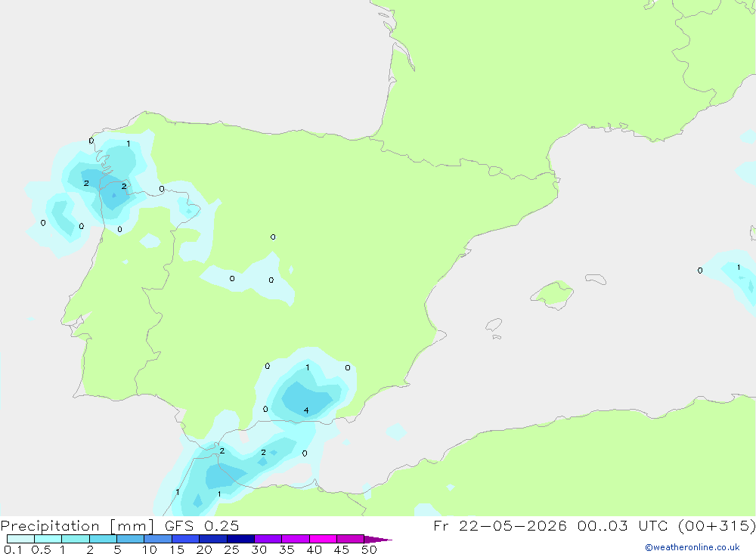The width and height of the screenshot is (756, 554).
Task: Click the 'Precipitation [mm]' title text
Action: coord(77,526)
